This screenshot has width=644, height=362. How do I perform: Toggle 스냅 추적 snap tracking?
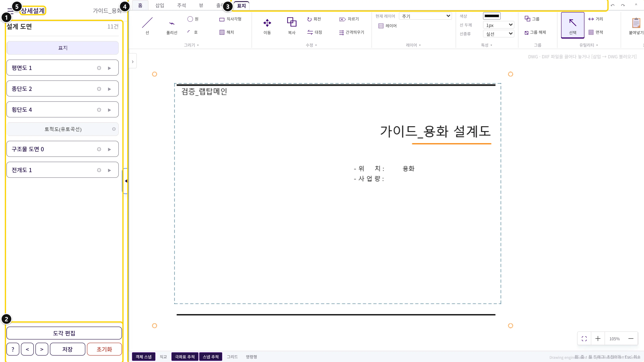tap(211, 357)
